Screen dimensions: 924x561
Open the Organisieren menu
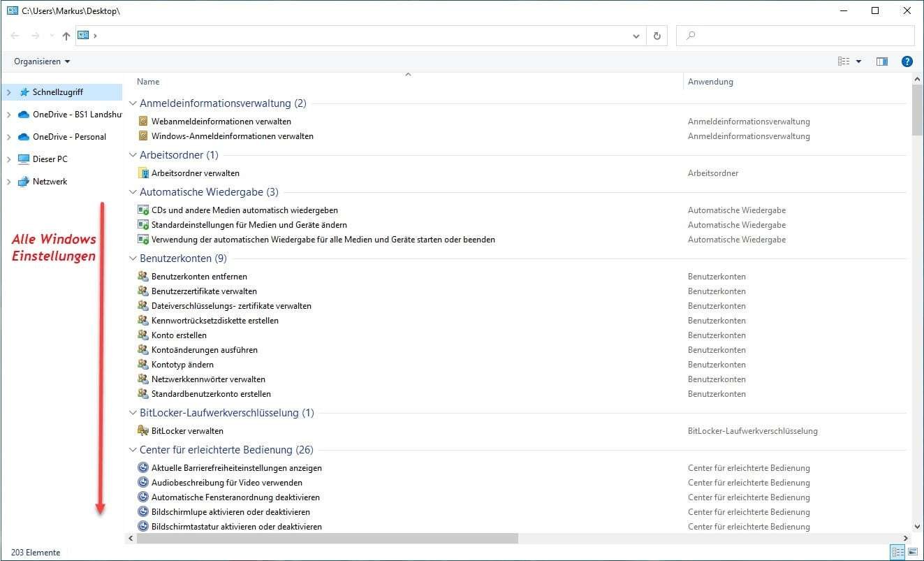click(x=40, y=61)
